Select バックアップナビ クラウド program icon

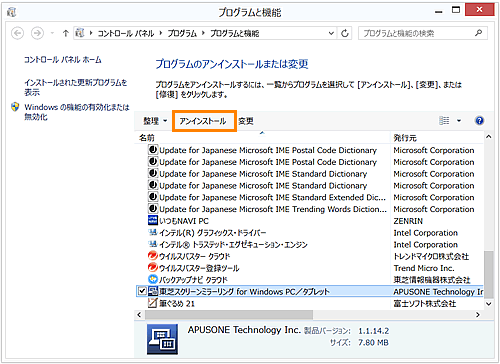(153, 279)
